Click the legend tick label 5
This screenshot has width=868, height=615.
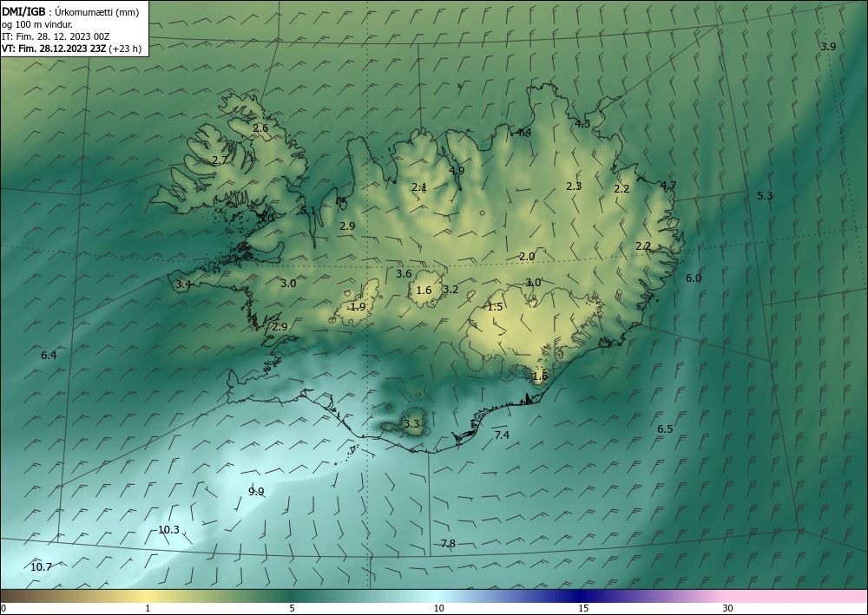coord(292,608)
